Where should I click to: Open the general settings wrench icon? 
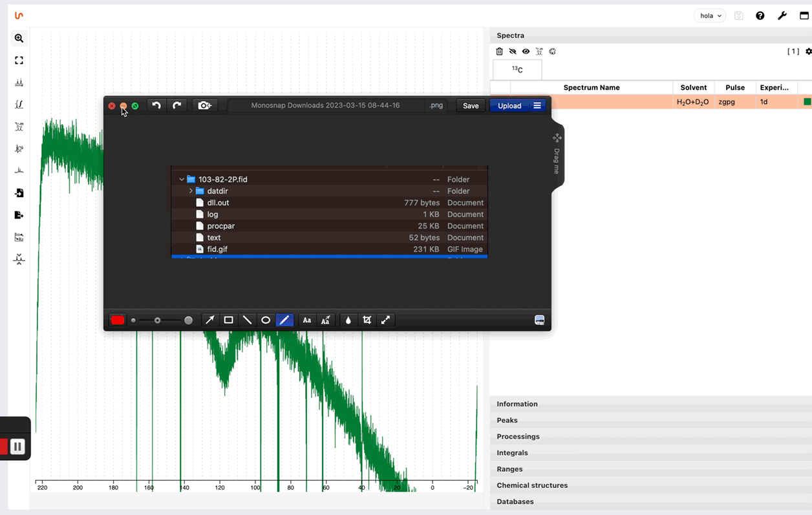pos(782,16)
